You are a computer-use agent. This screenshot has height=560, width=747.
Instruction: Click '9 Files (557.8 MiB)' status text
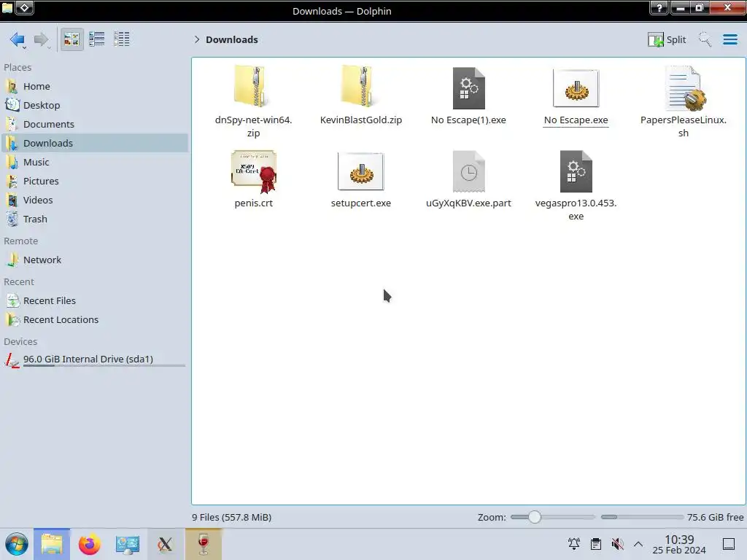pyautogui.click(x=231, y=518)
